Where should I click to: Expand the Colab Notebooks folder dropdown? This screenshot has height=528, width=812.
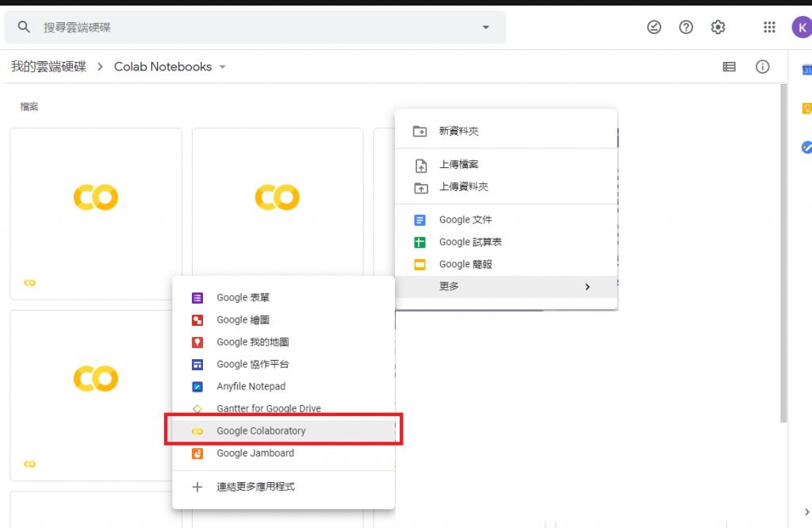click(223, 67)
